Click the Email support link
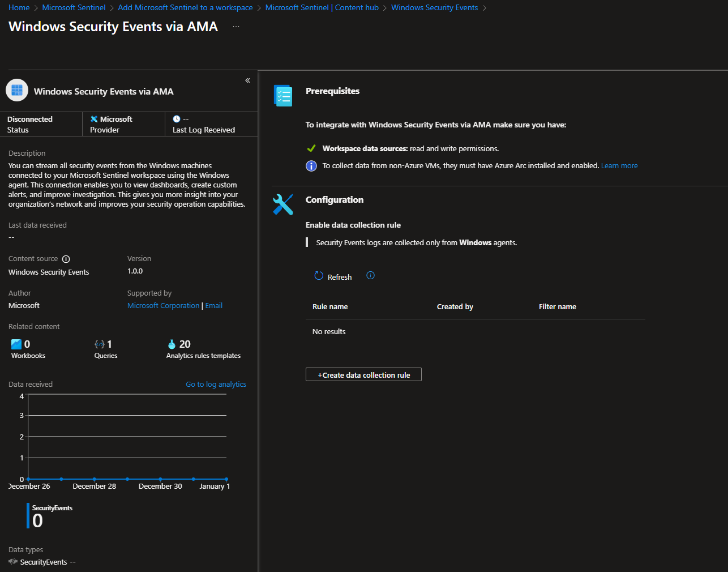Viewport: 728px width, 572px height. 214,305
